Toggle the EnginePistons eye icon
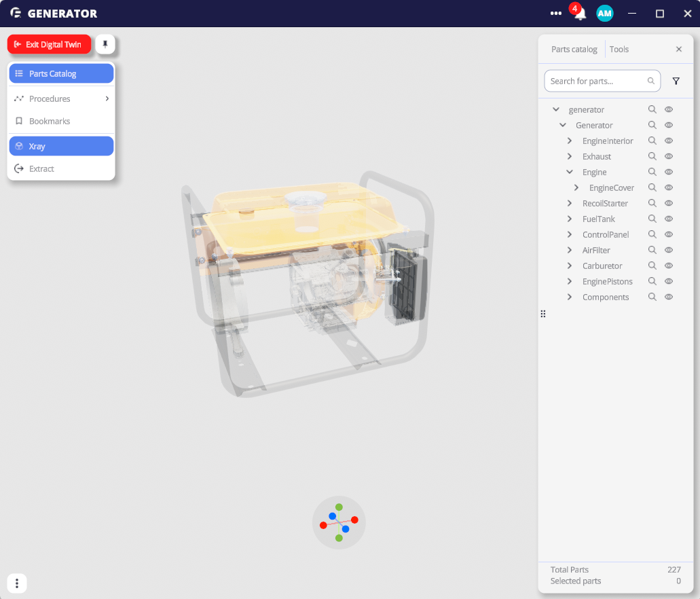The width and height of the screenshot is (700, 599). pyautogui.click(x=668, y=281)
